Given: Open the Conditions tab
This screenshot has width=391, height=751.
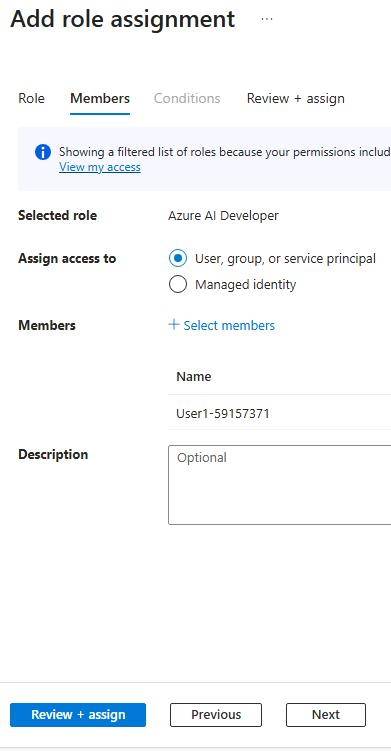Looking at the screenshot, I should pos(187,99).
